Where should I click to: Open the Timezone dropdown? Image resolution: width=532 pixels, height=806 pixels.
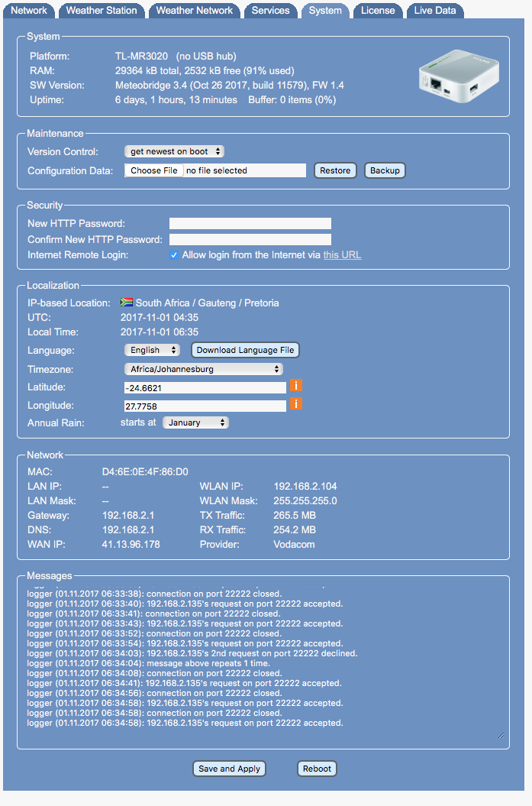tap(204, 369)
